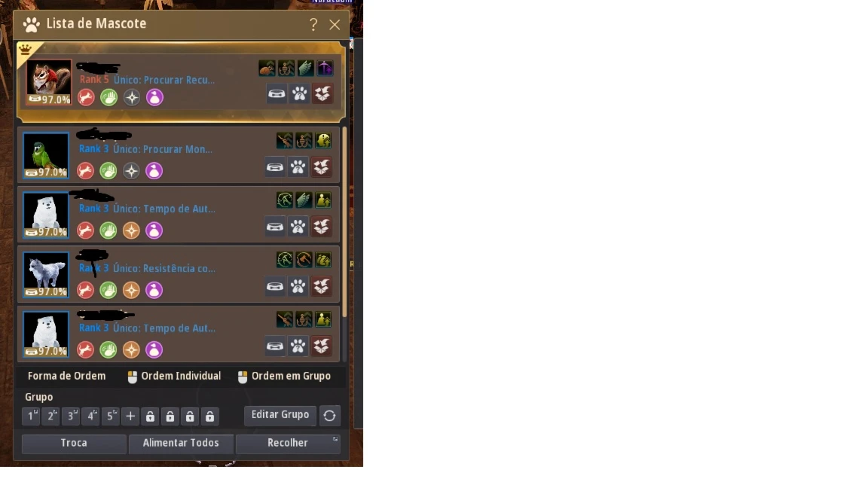Toggle the red agile skill in parrot row
Image resolution: width=868 pixels, height=488 pixels.
coord(85,170)
